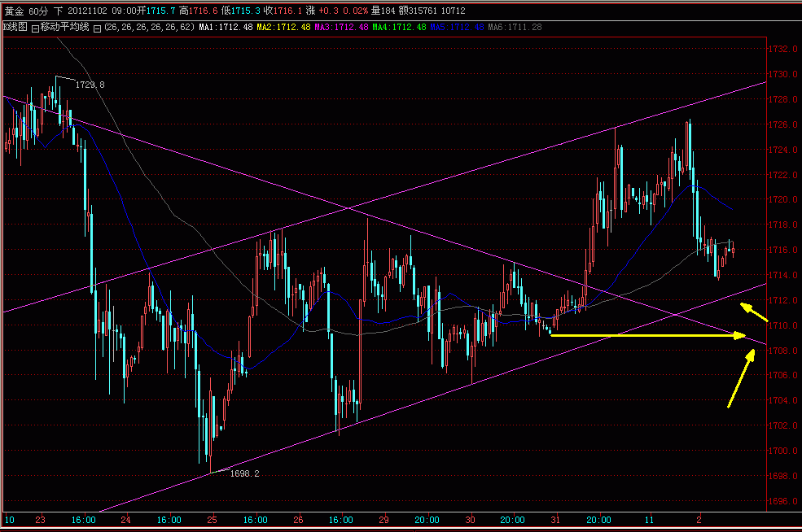Click the change value +0.3
802x532 pixels.
point(328,11)
